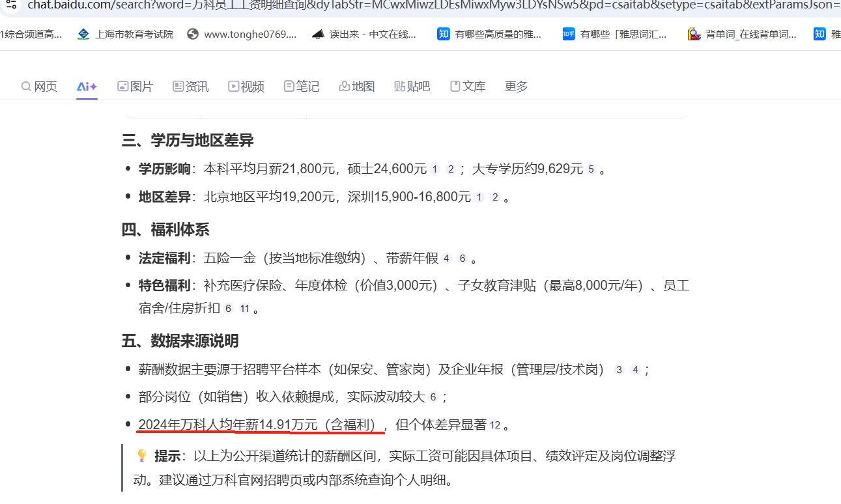Expand the 更多 menu

coord(517,87)
